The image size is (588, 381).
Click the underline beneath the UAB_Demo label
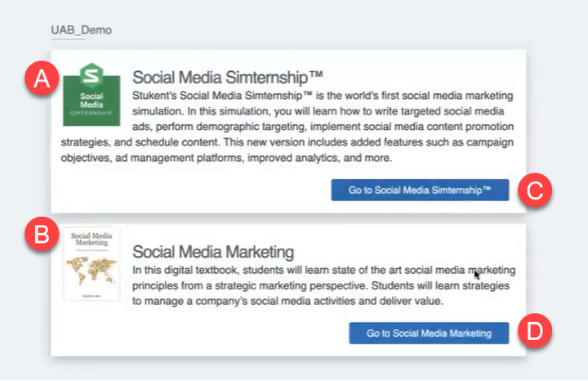(x=68, y=39)
